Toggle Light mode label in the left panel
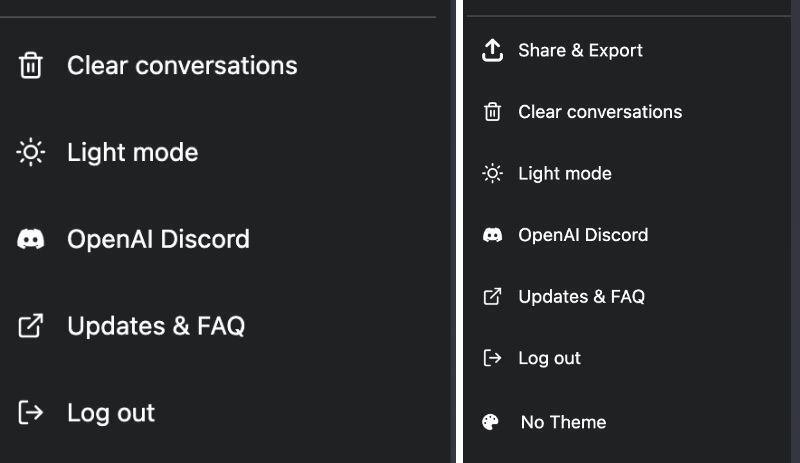Viewport: 800px width, 463px height. coord(132,153)
